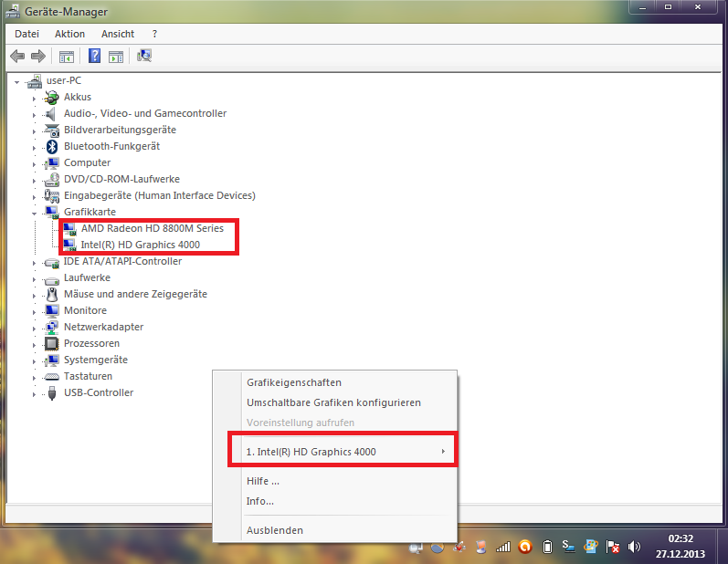
Task: Select the Laufwerke tree entry
Action: coord(88,277)
